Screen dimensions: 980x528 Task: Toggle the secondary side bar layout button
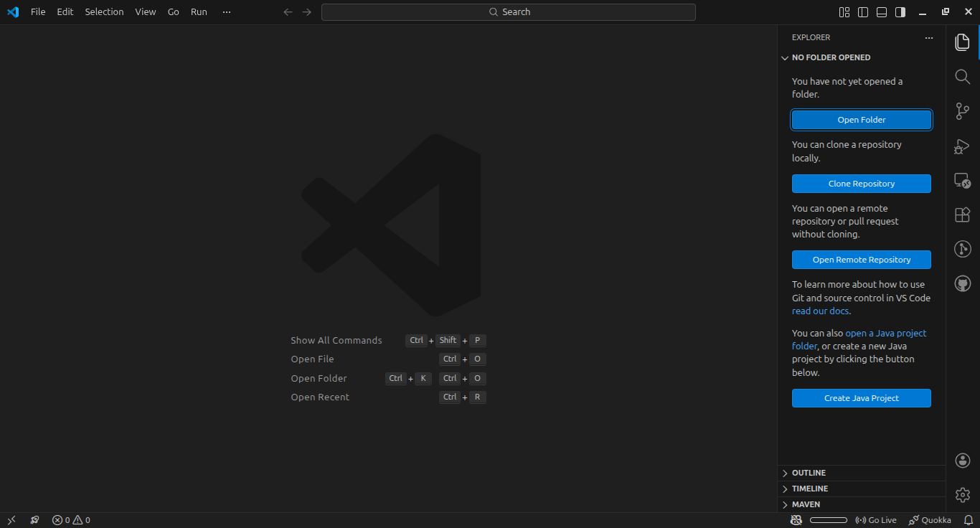pyautogui.click(x=900, y=12)
